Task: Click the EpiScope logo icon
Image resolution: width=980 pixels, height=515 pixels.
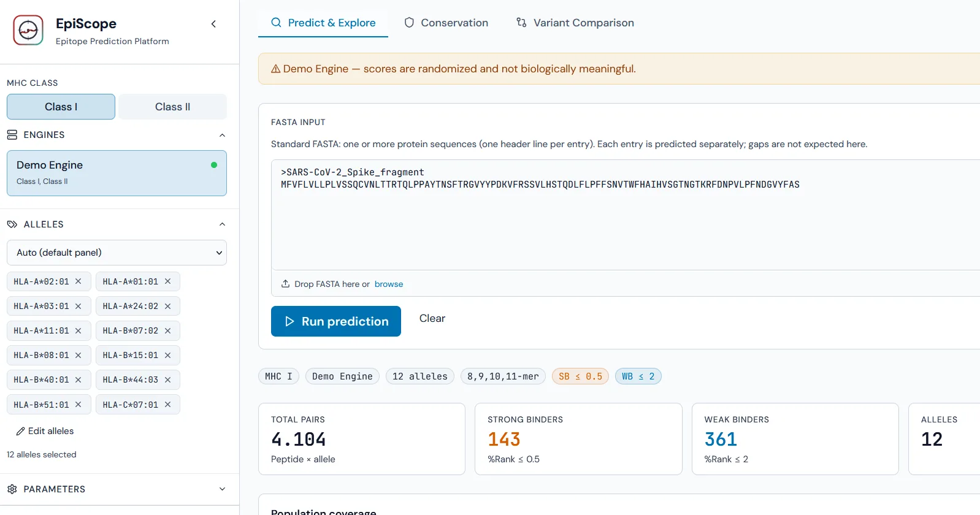Action: [28, 30]
